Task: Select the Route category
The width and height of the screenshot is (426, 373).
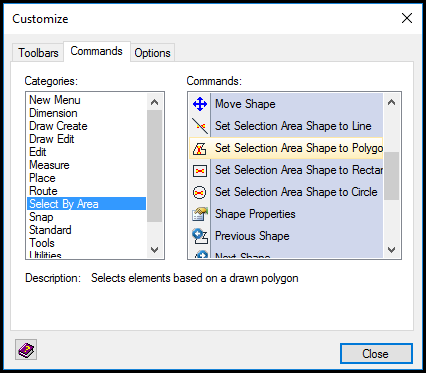Action: [43, 191]
